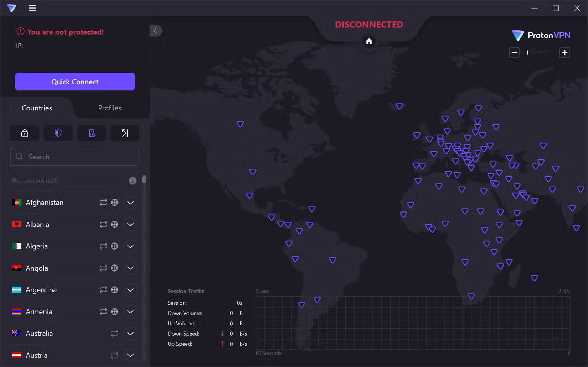588x367 pixels.
Task: Expand the Argentina server list
Action: coord(130,290)
